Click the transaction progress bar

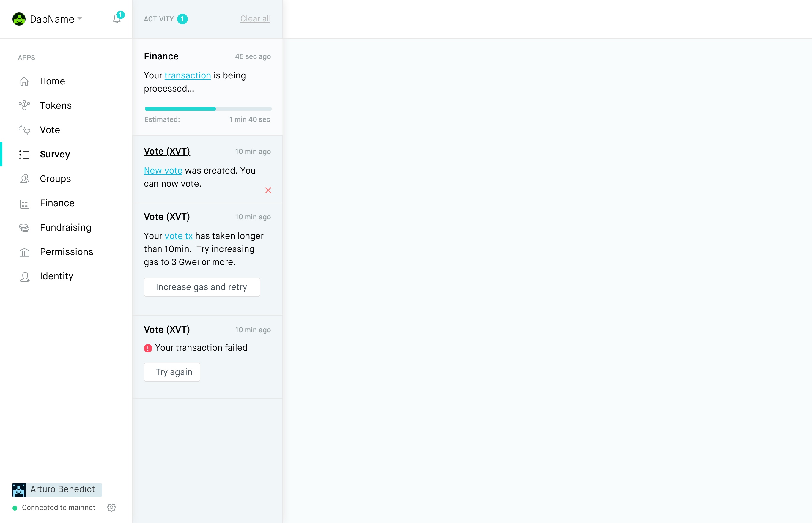(208, 109)
